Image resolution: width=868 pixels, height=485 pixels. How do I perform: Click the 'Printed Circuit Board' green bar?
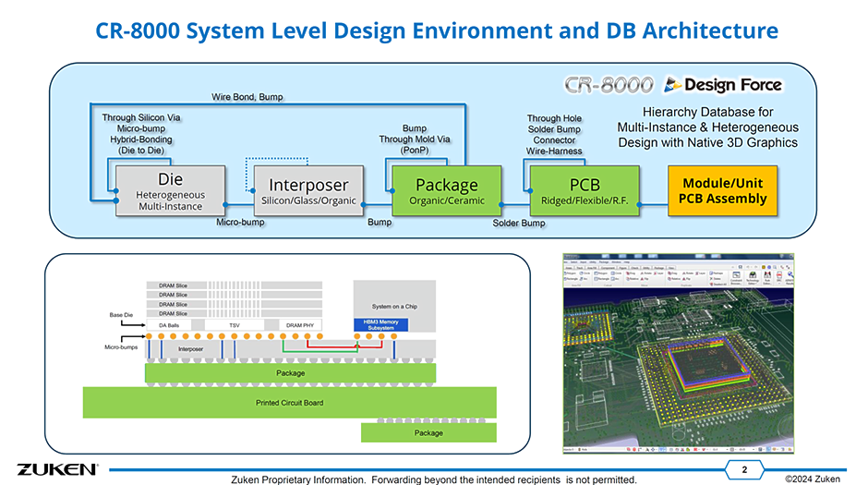click(290, 403)
